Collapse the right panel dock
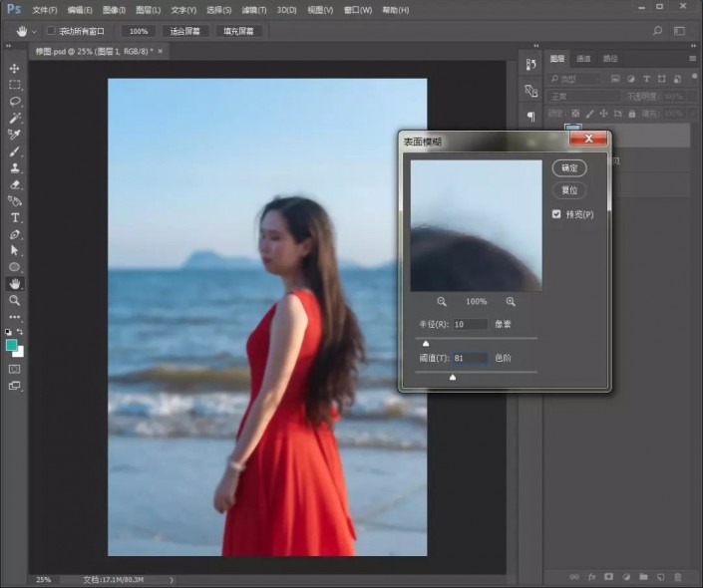 (x=694, y=46)
